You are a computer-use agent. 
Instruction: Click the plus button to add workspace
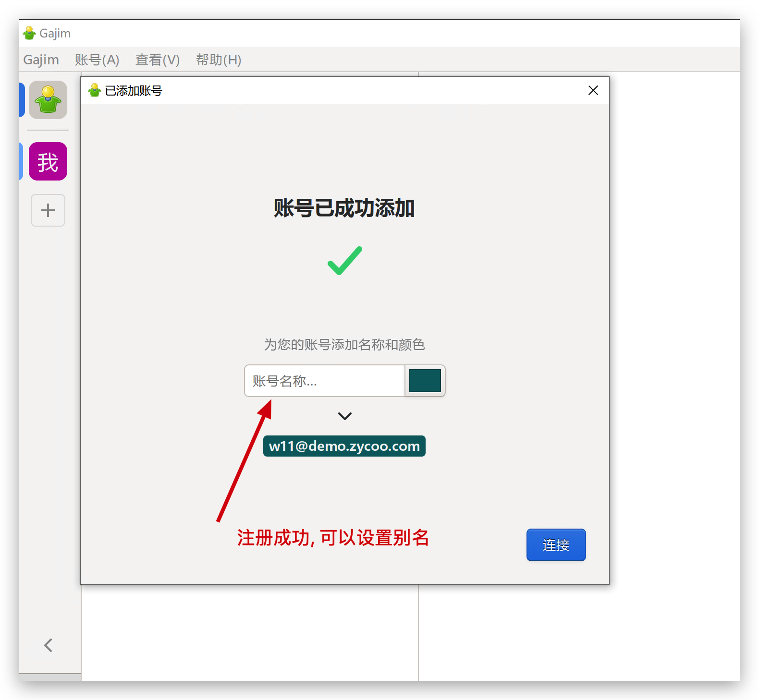pyautogui.click(x=48, y=210)
